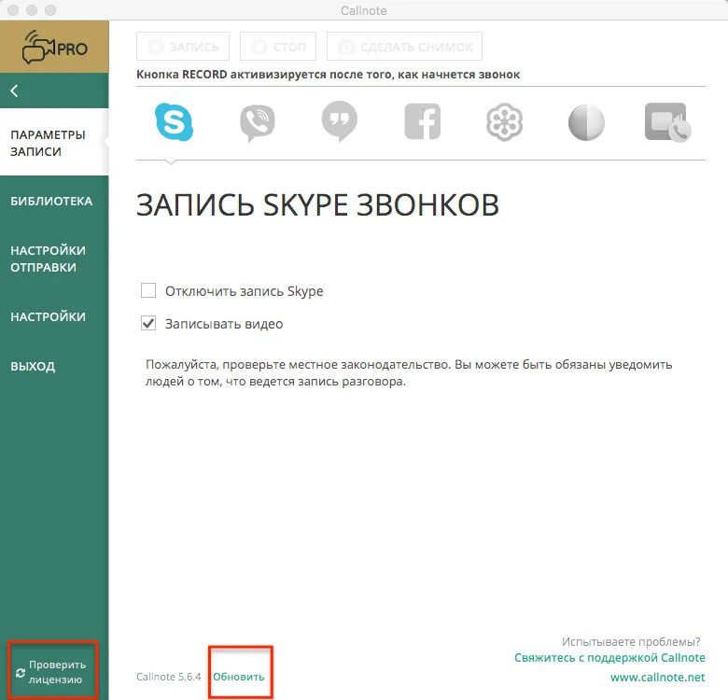
Task: Click the Проверить лицензию label
Action: [57, 672]
